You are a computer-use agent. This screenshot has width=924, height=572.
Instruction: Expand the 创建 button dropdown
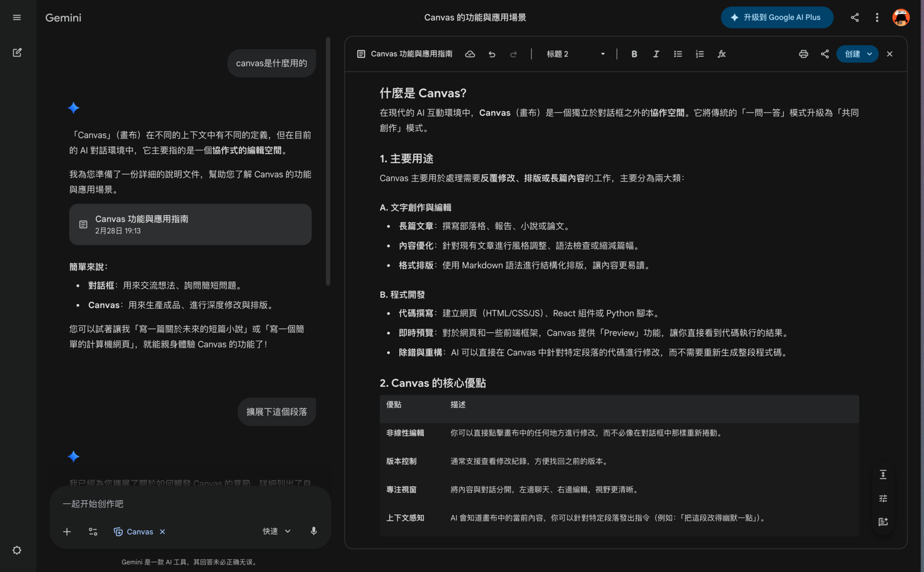point(869,54)
